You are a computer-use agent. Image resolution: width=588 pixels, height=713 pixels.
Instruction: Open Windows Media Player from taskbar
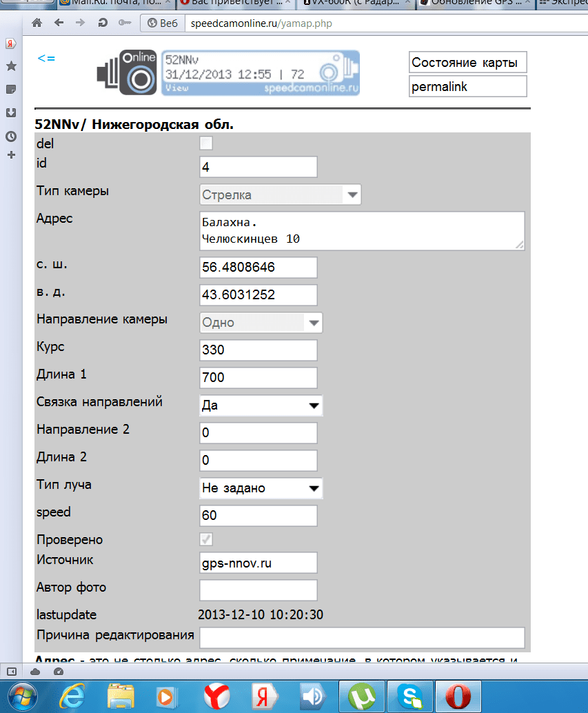point(166,696)
